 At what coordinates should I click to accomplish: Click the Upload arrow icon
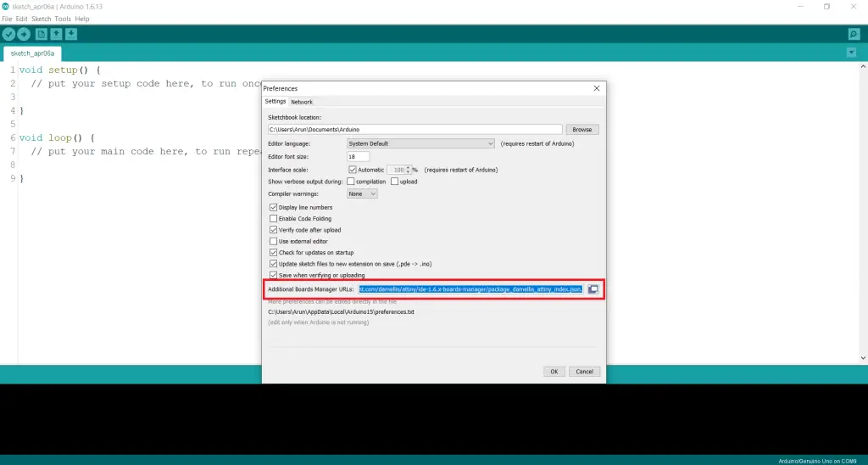pos(24,34)
